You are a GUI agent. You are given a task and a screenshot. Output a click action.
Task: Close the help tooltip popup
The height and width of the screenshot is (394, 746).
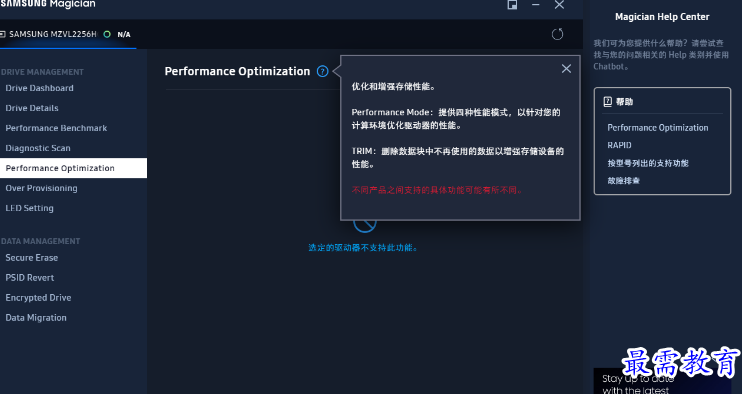click(566, 69)
